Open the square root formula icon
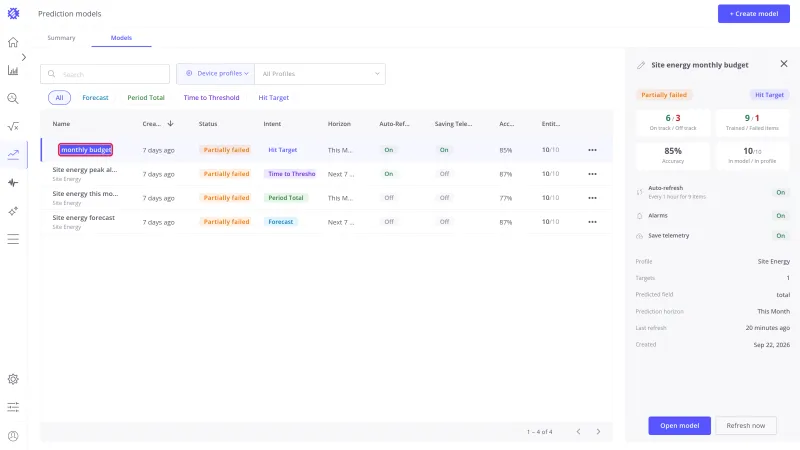800x450 pixels. pos(13,127)
